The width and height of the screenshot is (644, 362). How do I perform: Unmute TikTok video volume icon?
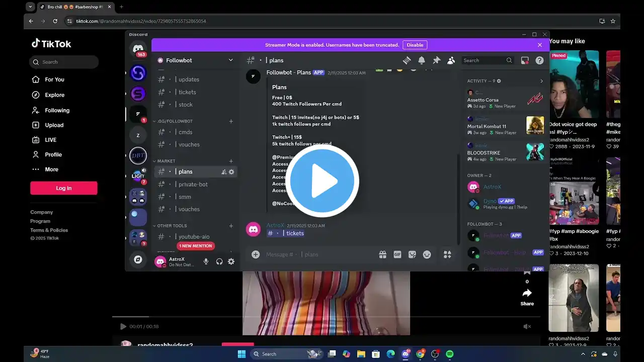click(527, 326)
